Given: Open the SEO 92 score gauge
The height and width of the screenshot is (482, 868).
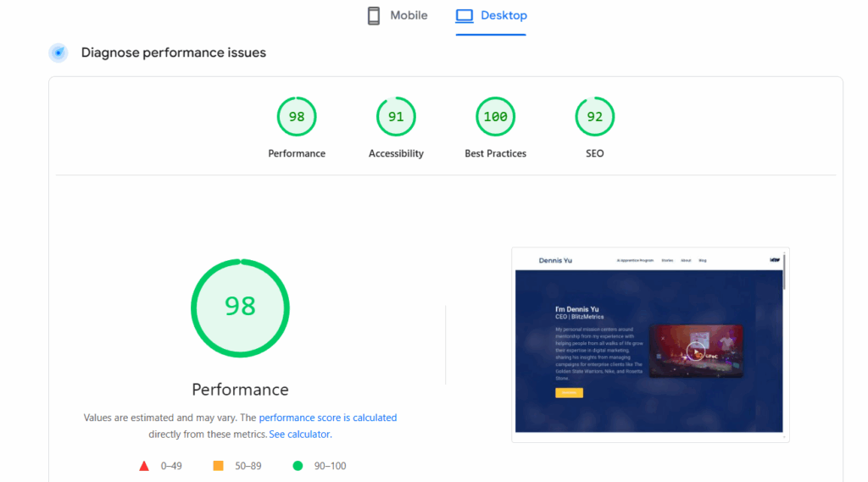Looking at the screenshot, I should pyautogui.click(x=594, y=117).
